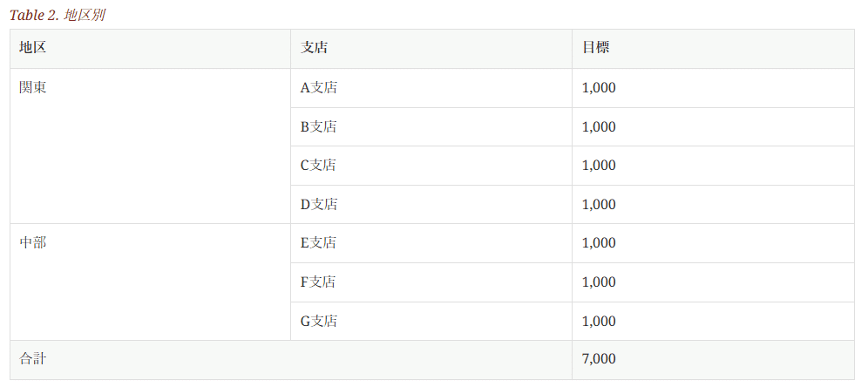Click the A支店 cell
The image size is (868, 387).
(x=318, y=87)
